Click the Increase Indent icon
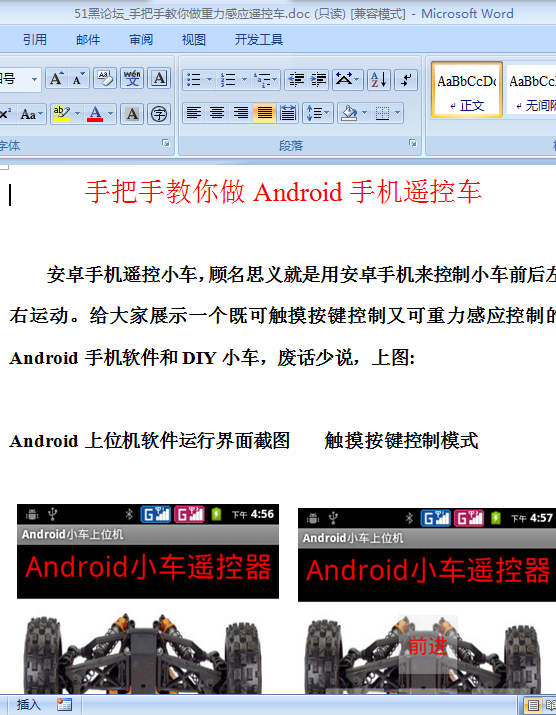This screenshot has width=556, height=715. (318, 80)
